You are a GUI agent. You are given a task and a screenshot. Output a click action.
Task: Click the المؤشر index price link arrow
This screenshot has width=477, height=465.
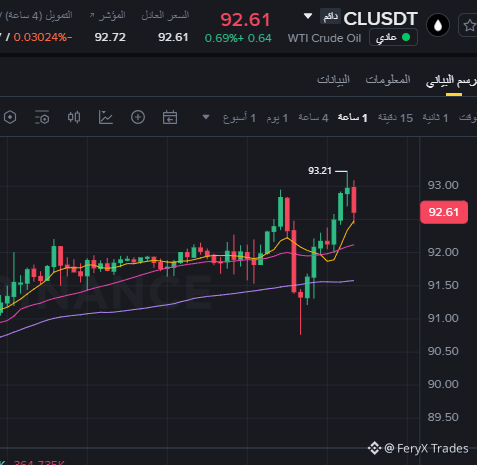coord(92,15)
